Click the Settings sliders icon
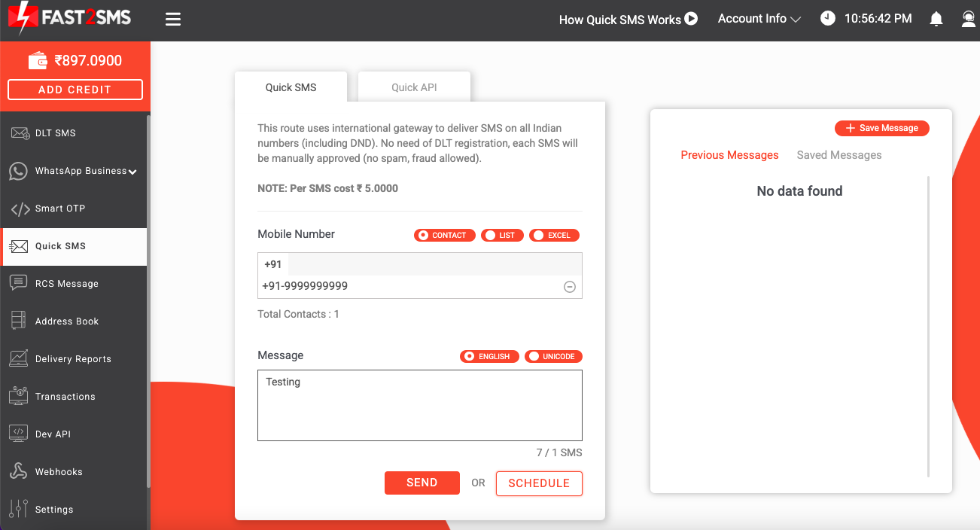 tap(19, 509)
